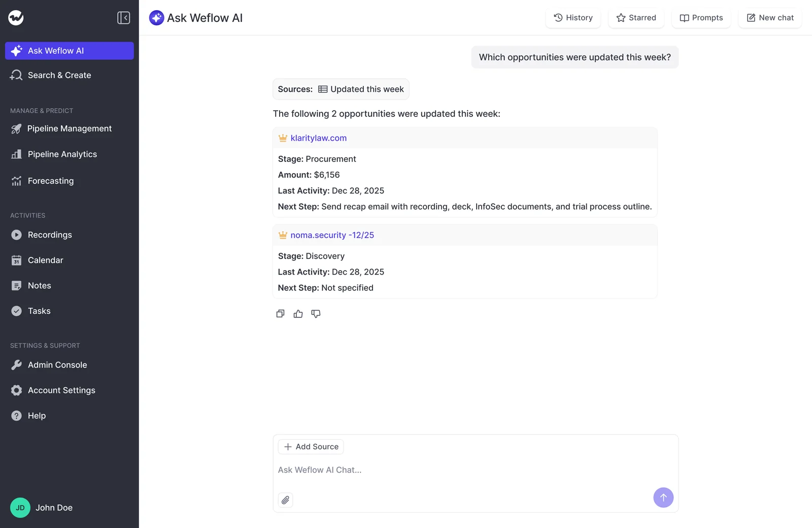Image resolution: width=812 pixels, height=528 pixels.
Task: Click the Admin Console wrench icon
Action: 17,365
